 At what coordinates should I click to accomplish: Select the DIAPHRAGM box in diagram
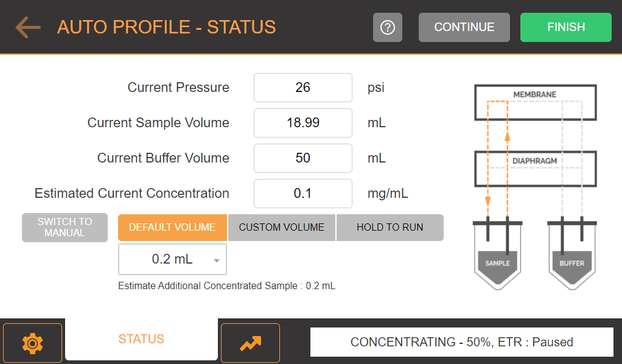[536, 169]
